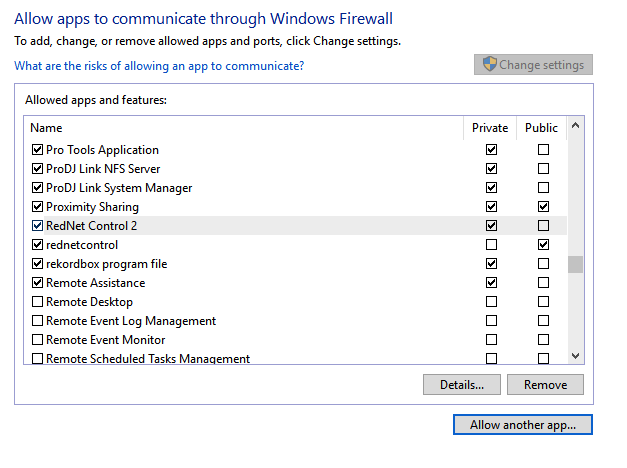Click the Private column header
627x468 pixels.
(490, 128)
